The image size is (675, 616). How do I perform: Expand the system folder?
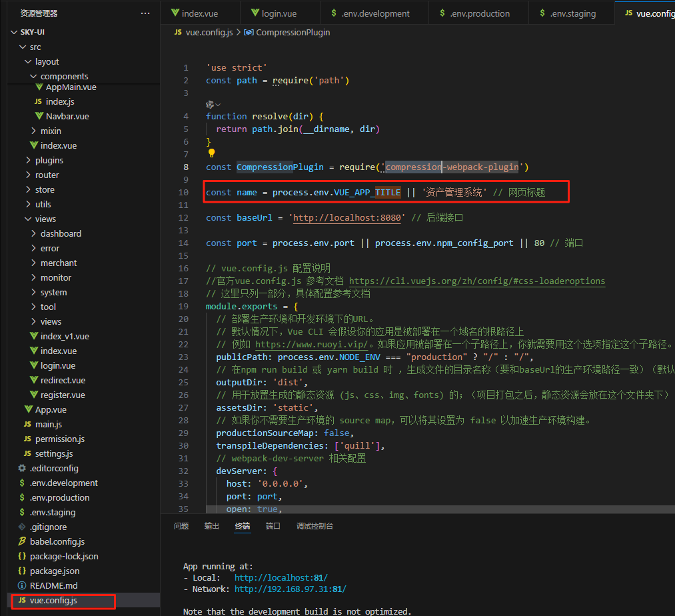(33, 292)
